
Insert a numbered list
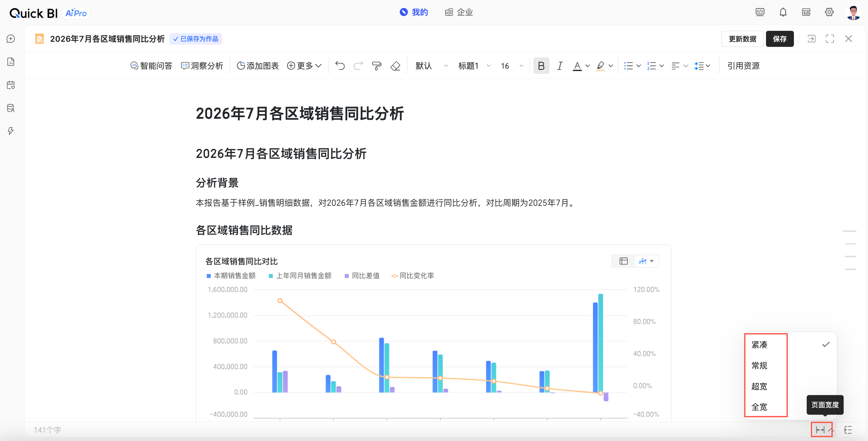point(651,66)
